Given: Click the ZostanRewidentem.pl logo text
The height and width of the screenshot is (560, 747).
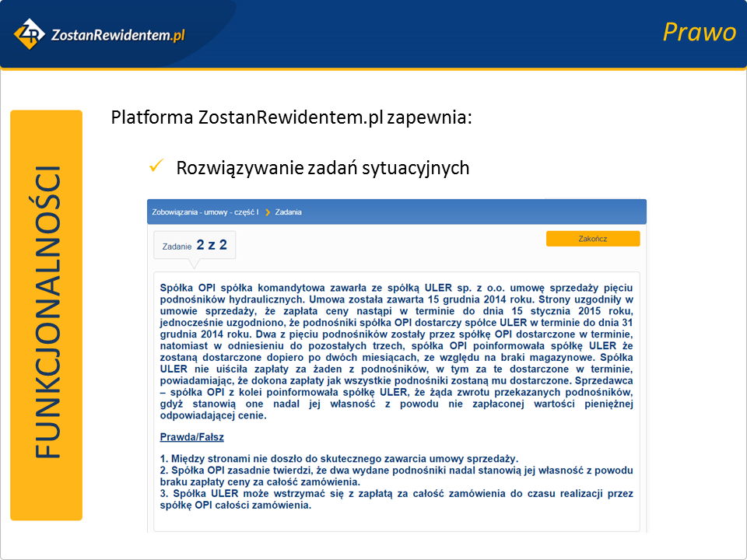Looking at the screenshot, I should click(117, 34).
